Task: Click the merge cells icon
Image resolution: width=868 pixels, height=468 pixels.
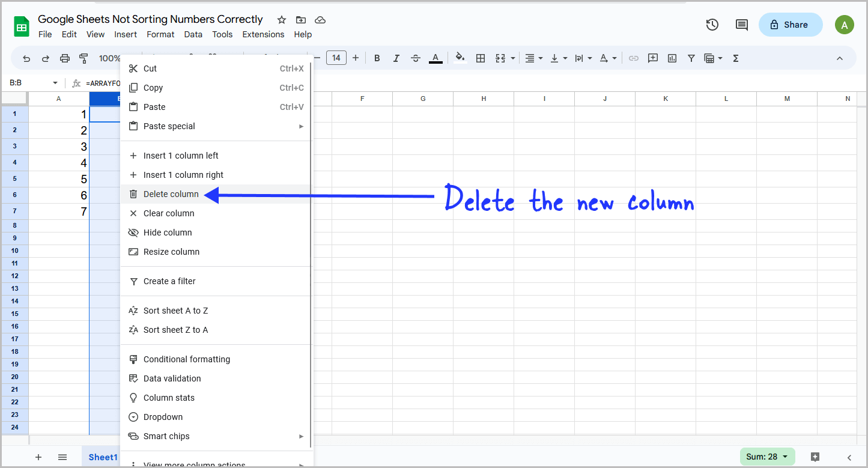Action: [x=500, y=58]
